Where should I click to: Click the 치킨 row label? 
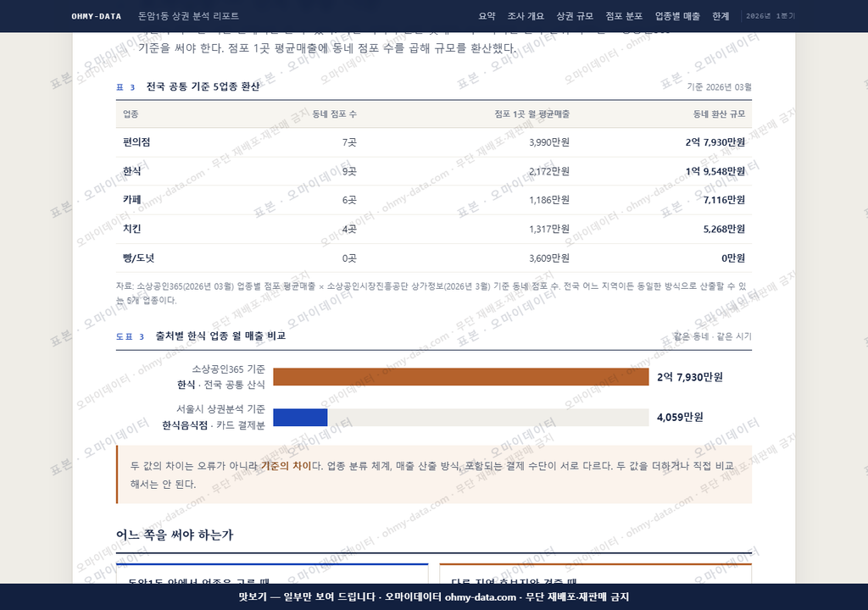131,229
